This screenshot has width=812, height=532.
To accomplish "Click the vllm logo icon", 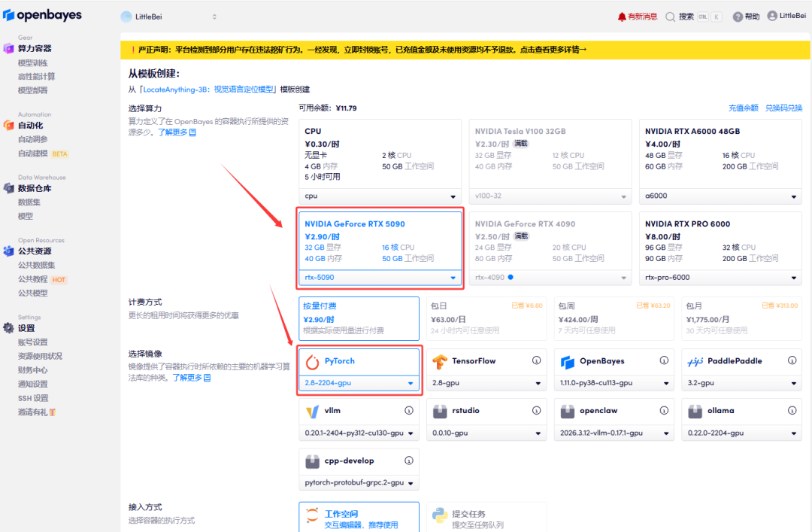I will [x=312, y=412].
